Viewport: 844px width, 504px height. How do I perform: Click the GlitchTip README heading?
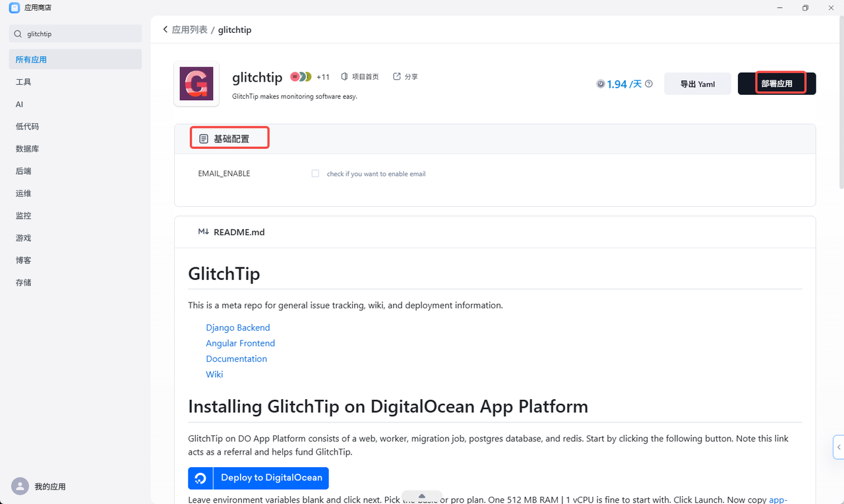[x=224, y=273]
